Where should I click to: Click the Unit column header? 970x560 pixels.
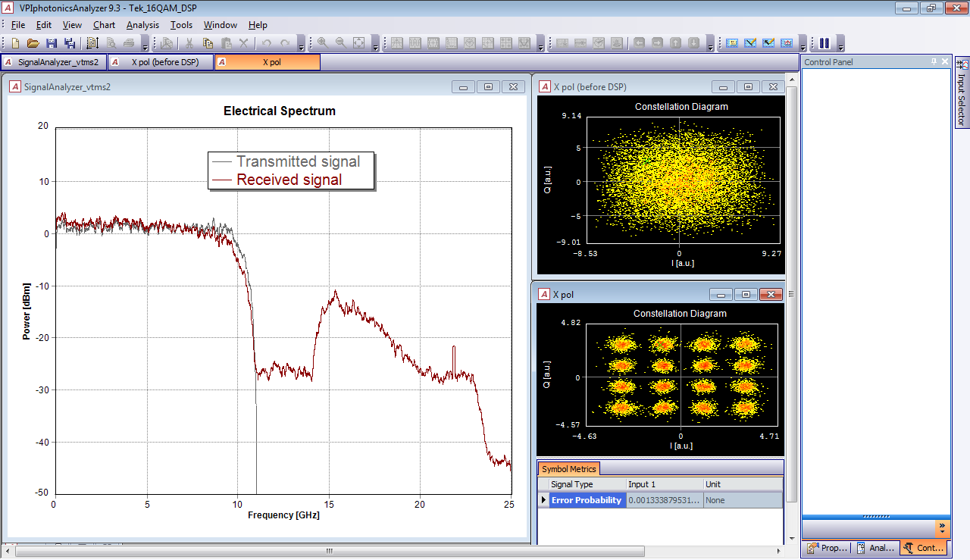pos(743,484)
